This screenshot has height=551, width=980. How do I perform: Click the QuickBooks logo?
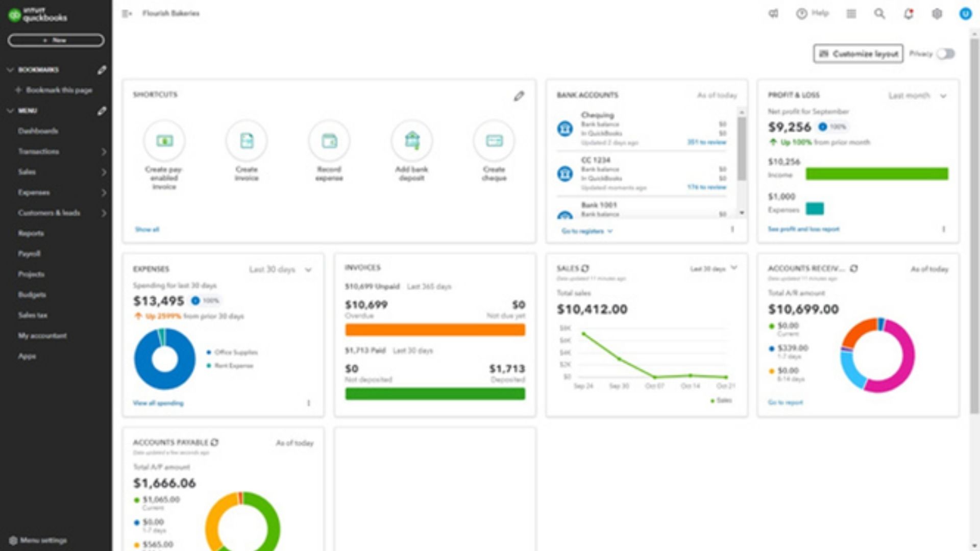[38, 14]
